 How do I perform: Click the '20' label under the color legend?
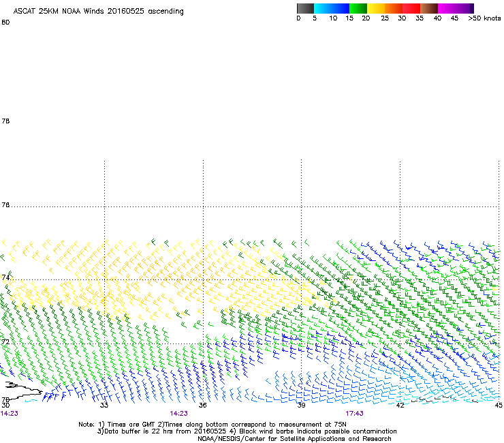(366, 18)
